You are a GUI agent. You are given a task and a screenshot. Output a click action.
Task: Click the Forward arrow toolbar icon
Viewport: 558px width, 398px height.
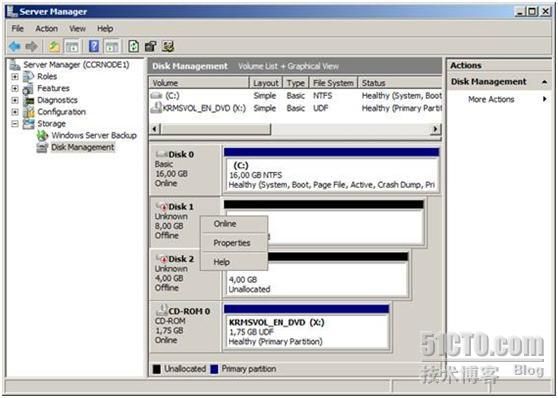click(x=31, y=46)
